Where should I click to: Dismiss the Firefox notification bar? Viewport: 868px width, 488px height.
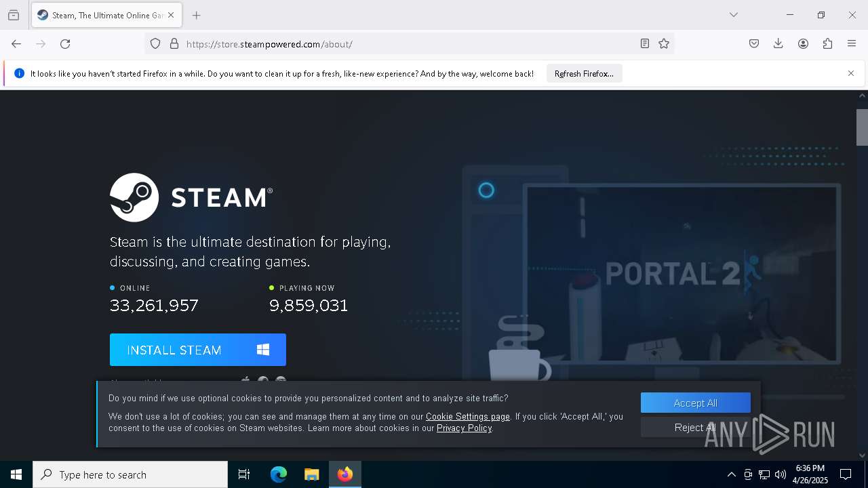[851, 73]
